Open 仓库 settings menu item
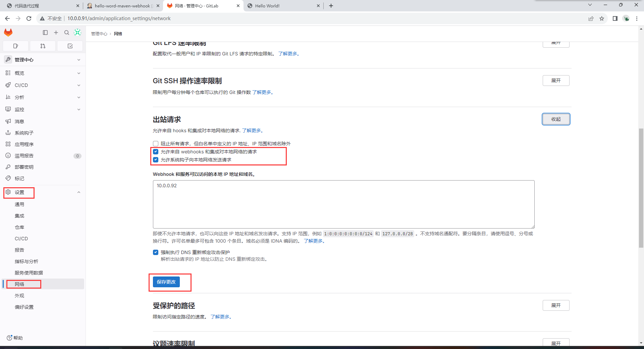 coord(19,227)
